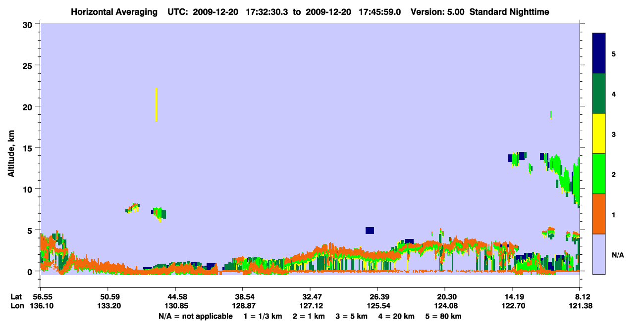Click the bright green level 2 color swatch
Screen dimensions: 644x330
coord(599,174)
